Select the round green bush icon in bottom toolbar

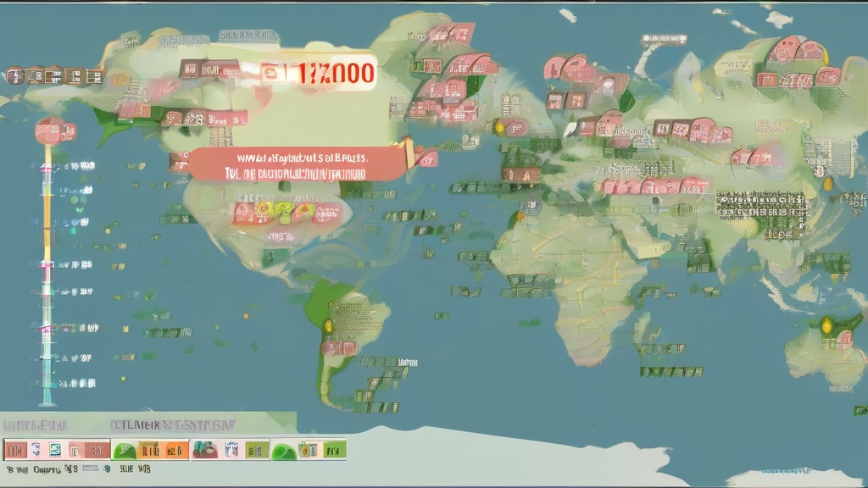pos(284,451)
